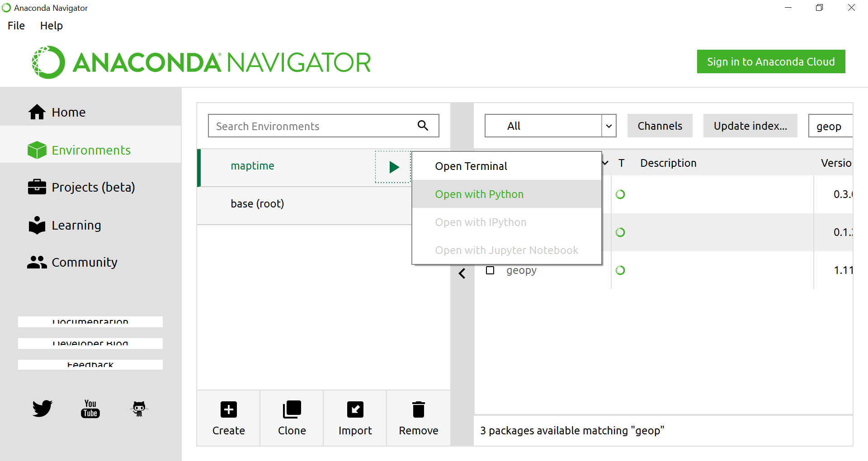Viewport: 868px width, 461px height.
Task: Click the magnifier icon in Search Environments
Action: tap(423, 125)
